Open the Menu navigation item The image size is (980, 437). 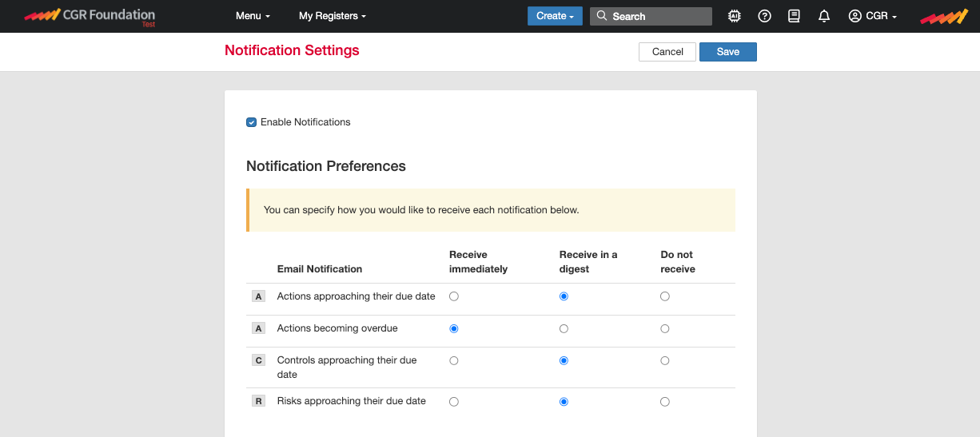coord(253,16)
